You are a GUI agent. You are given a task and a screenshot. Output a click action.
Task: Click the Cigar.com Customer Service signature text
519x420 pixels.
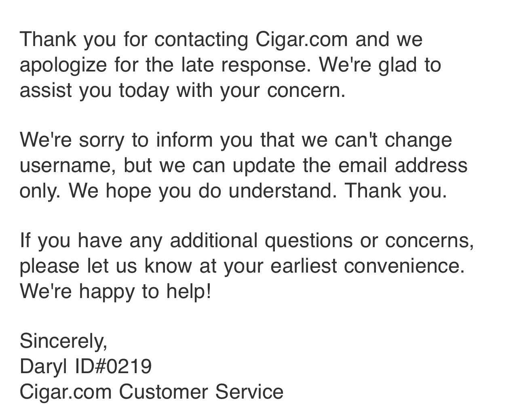[151, 392]
